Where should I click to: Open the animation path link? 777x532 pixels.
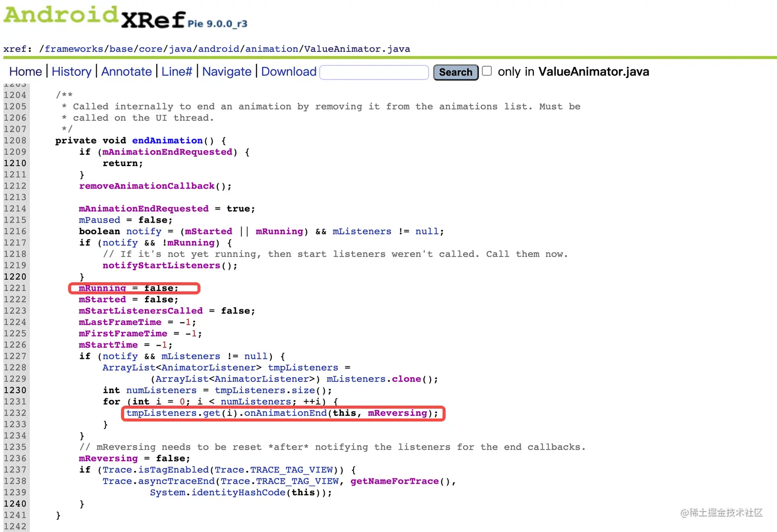click(272, 49)
